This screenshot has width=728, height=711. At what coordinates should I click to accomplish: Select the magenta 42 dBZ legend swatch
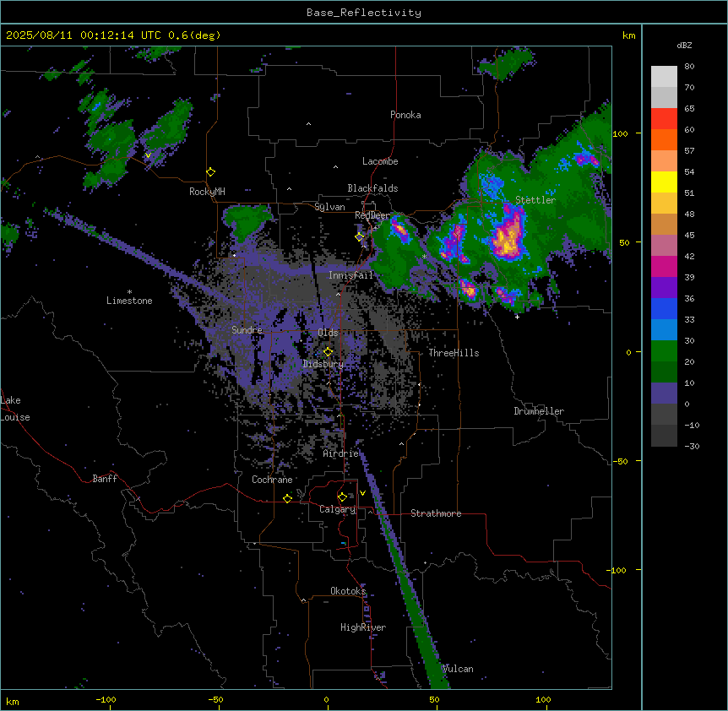[x=664, y=267]
